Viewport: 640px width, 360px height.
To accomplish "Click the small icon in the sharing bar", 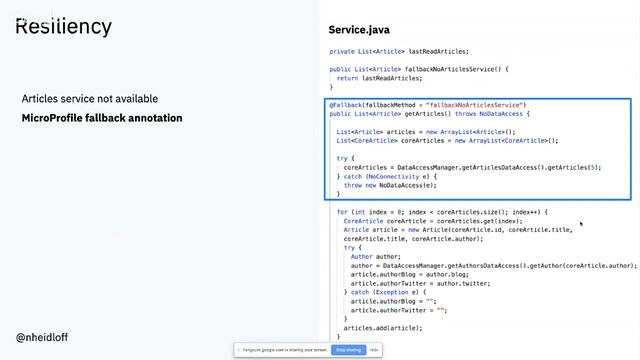I will coord(239,350).
